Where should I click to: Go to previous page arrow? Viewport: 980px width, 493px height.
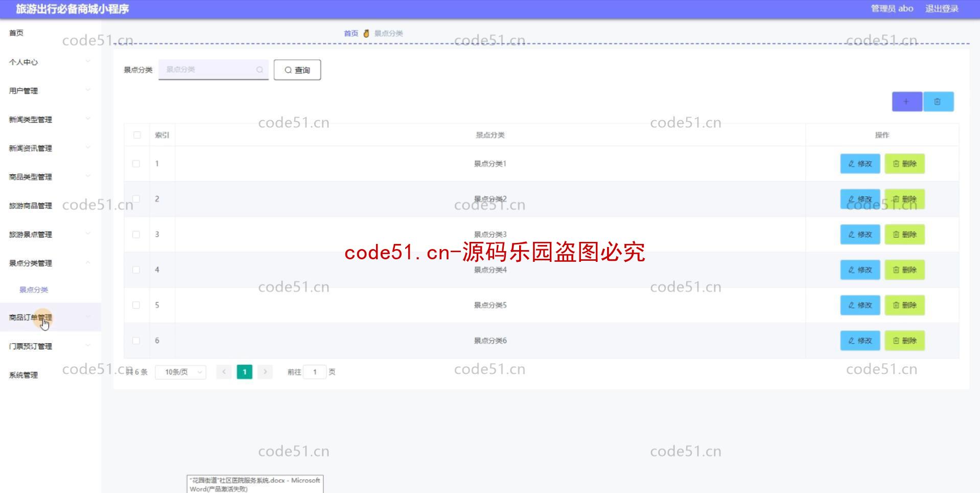click(224, 372)
